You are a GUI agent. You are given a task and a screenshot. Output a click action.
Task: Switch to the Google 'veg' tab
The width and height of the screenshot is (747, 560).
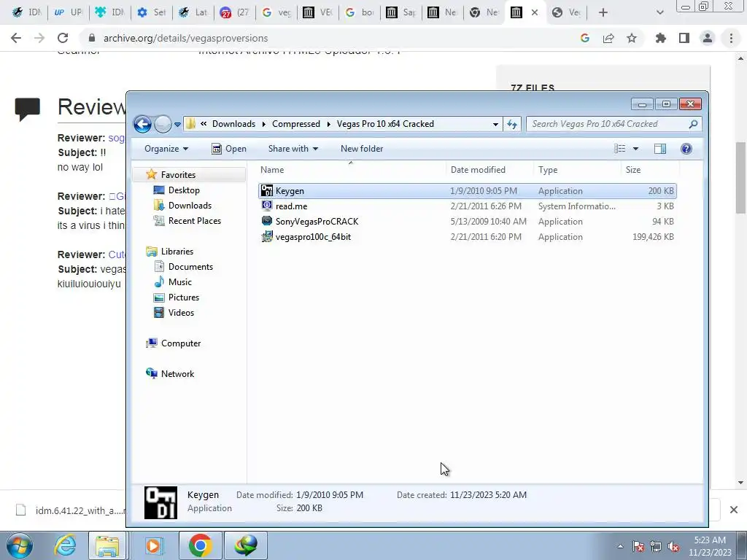276,12
